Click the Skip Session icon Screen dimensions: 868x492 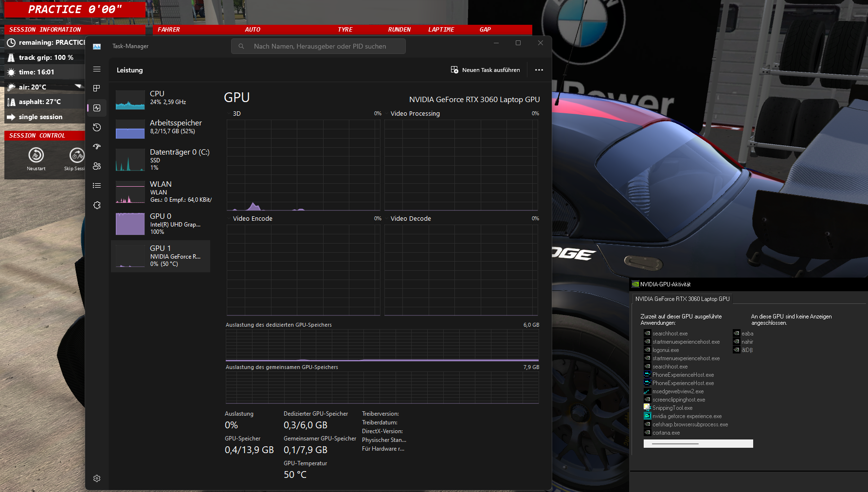77,156
